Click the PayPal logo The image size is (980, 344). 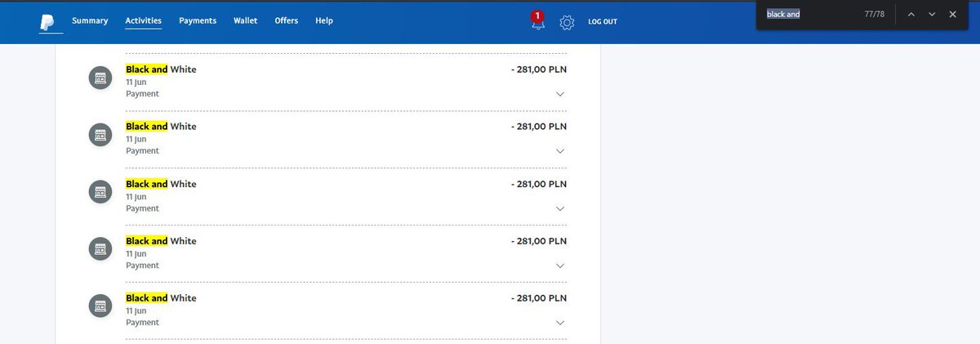coord(46,21)
